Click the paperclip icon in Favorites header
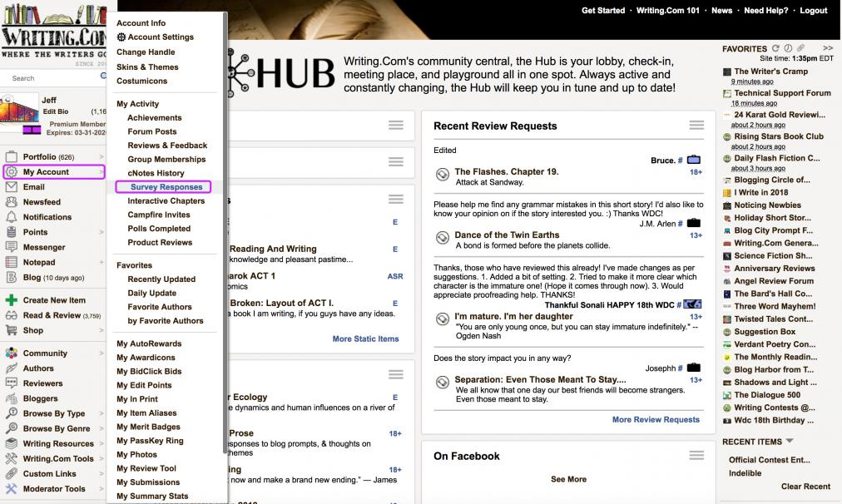 point(800,49)
